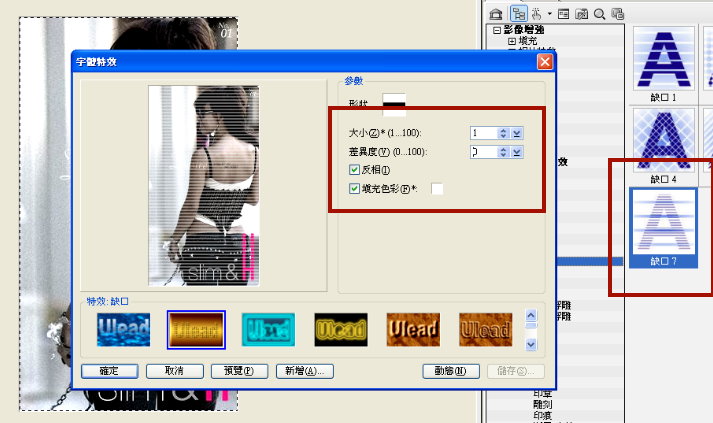Select the last brown Ulead preset

(x=486, y=329)
